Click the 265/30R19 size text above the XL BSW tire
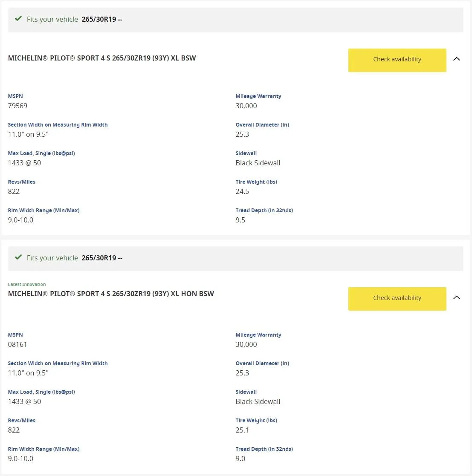 coord(99,19)
